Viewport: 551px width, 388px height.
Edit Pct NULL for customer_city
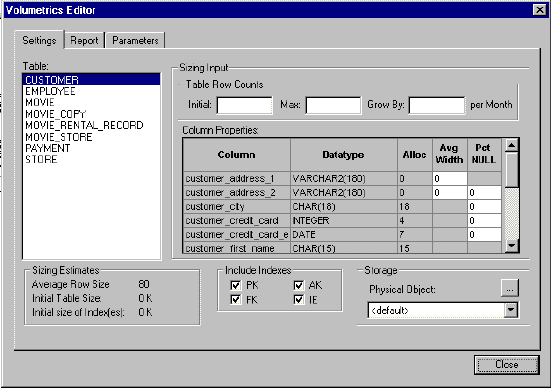(x=484, y=207)
